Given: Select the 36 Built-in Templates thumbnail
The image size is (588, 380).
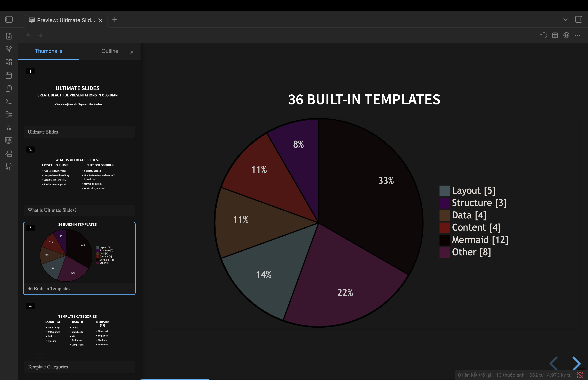Looking at the screenshot, I should tap(79, 258).
